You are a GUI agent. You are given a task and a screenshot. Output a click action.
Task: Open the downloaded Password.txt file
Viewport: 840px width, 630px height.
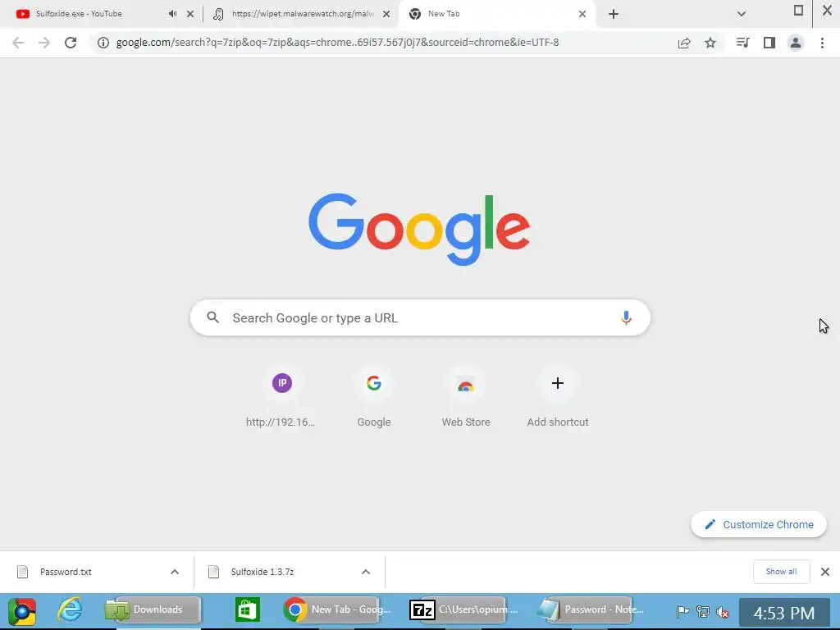(x=65, y=572)
